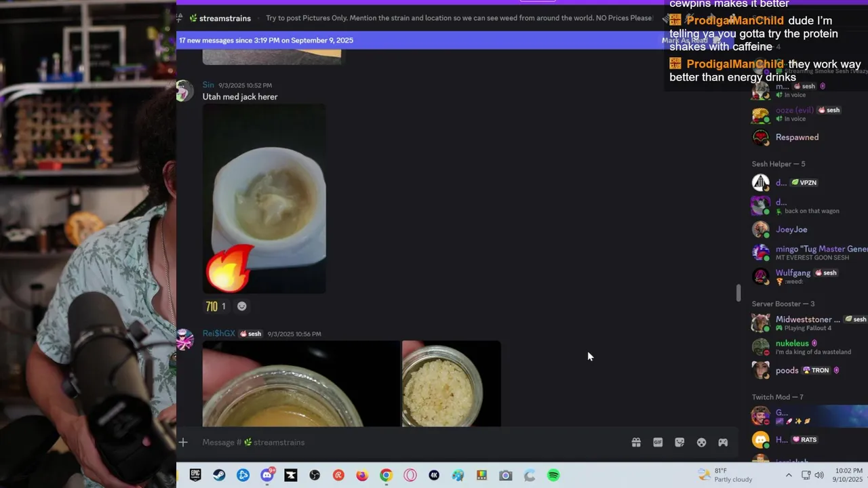The height and width of the screenshot is (488, 868).
Task: Open the emoji picker in message bar
Action: coord(701,443)
